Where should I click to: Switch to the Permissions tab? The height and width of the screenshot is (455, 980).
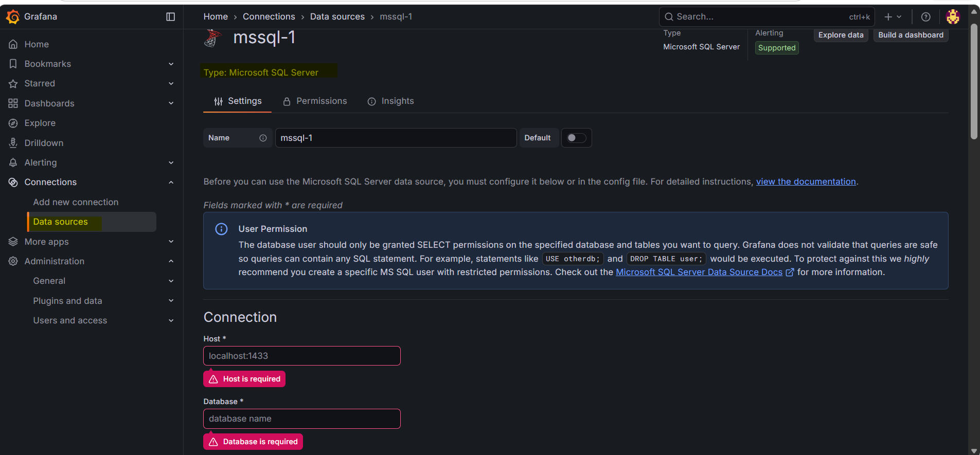[x=315, y=101]
